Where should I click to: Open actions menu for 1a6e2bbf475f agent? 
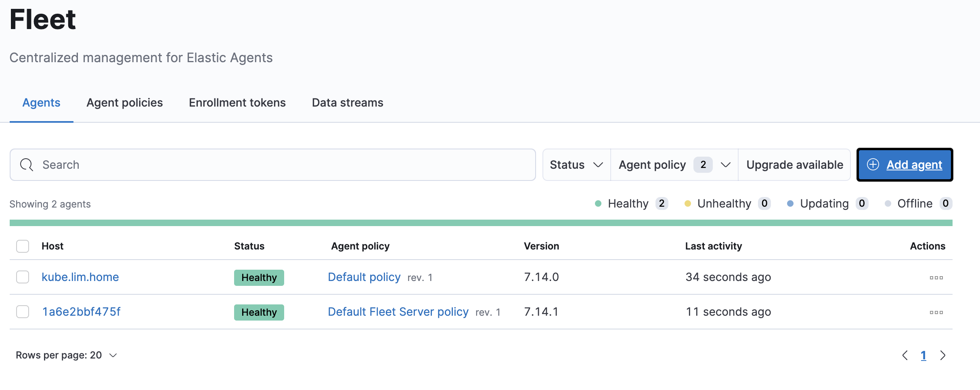936,312
